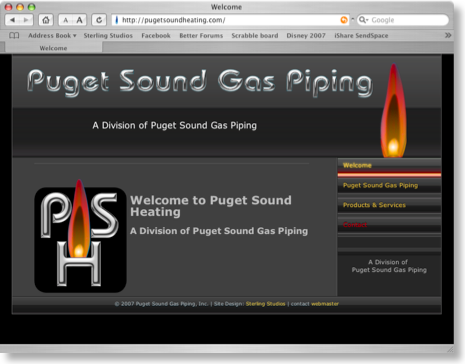Viewport: 465px width, 364px height.
Task: Click the browser Forward arrow button
Action: (26, 20)
